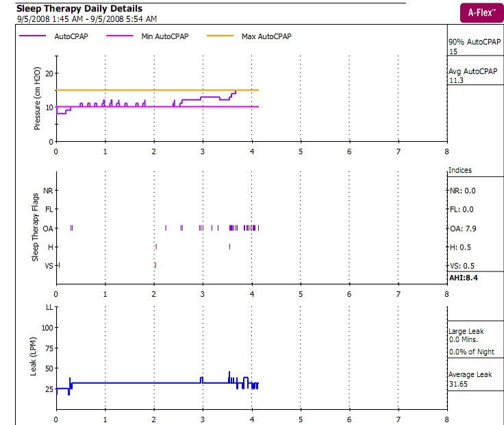Click the A-Flex badge
Screen dimensions: 504x425
point(482,13)
